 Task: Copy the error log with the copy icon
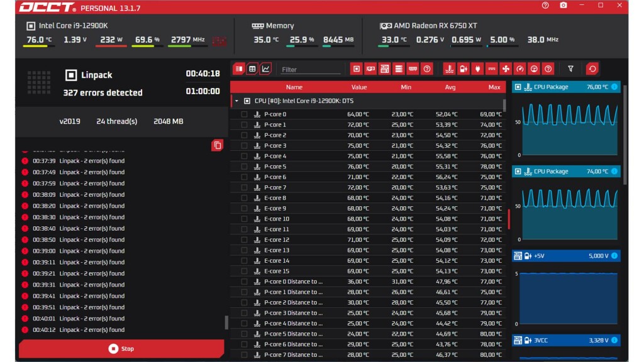218,145
